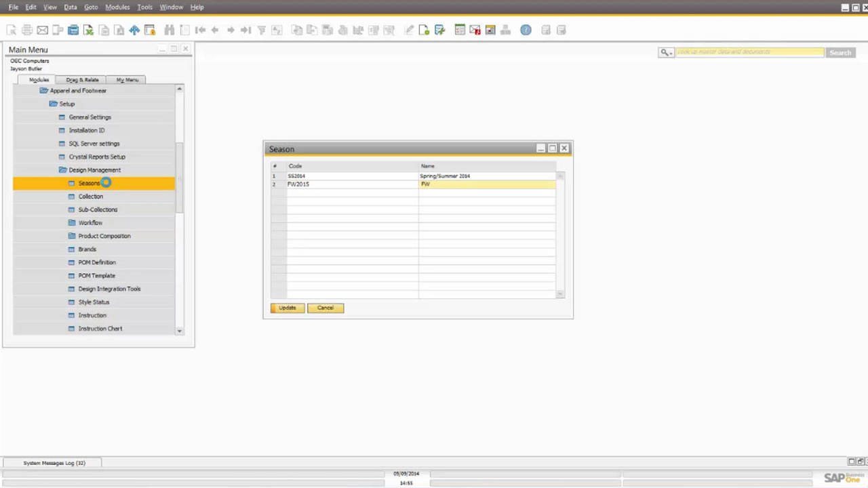Click the envelope Email icon in toolbar
This screenshot has height=488, width=868.
pyautogui.click(x=42, y=30)
